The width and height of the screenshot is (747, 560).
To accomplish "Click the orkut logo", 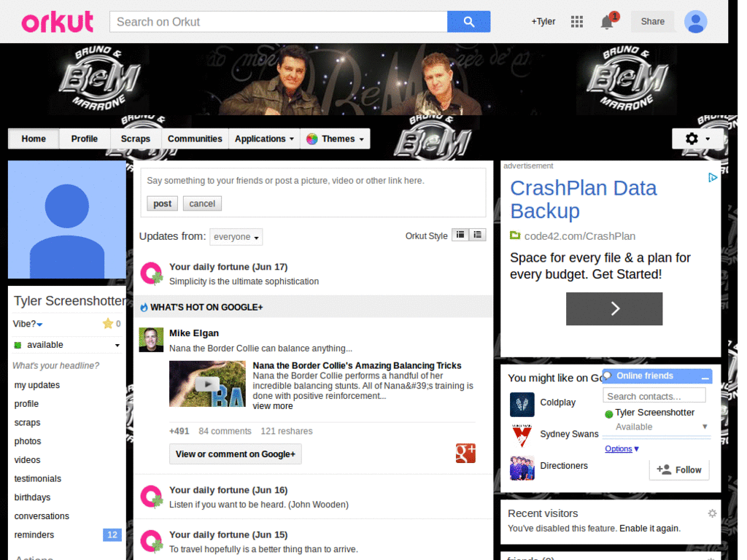I will pyautogui.click(x=57, y=22).
